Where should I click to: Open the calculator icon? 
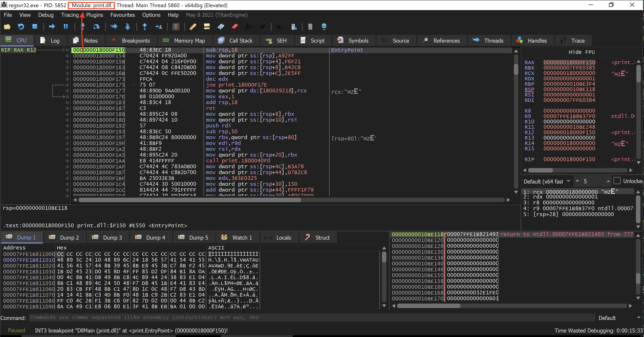click(x=310, y=27)
